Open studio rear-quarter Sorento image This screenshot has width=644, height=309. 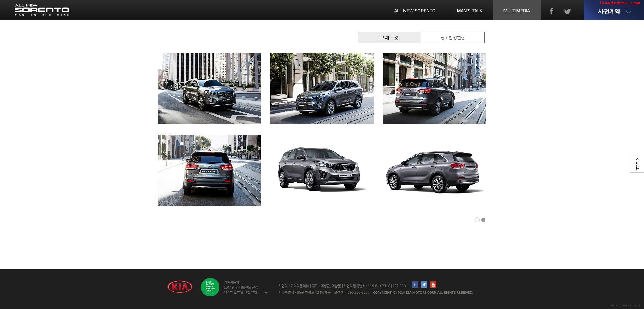[434, 170]
